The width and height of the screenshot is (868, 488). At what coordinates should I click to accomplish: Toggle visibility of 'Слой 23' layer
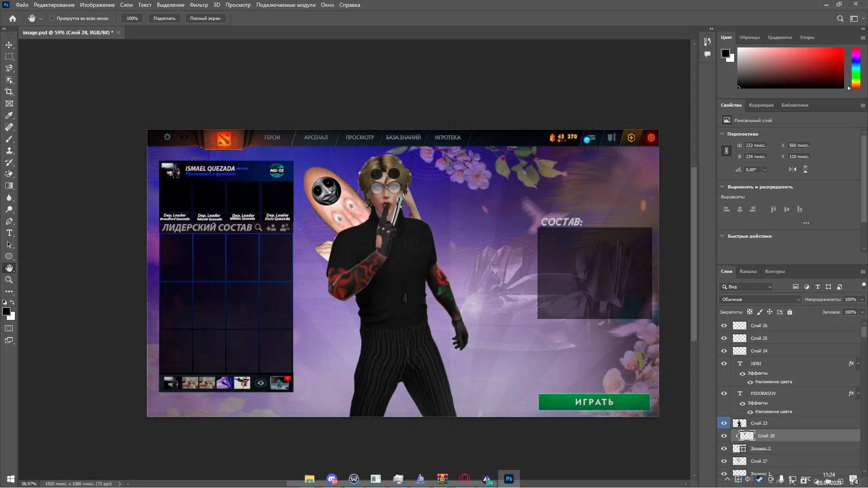click(724, 423)
